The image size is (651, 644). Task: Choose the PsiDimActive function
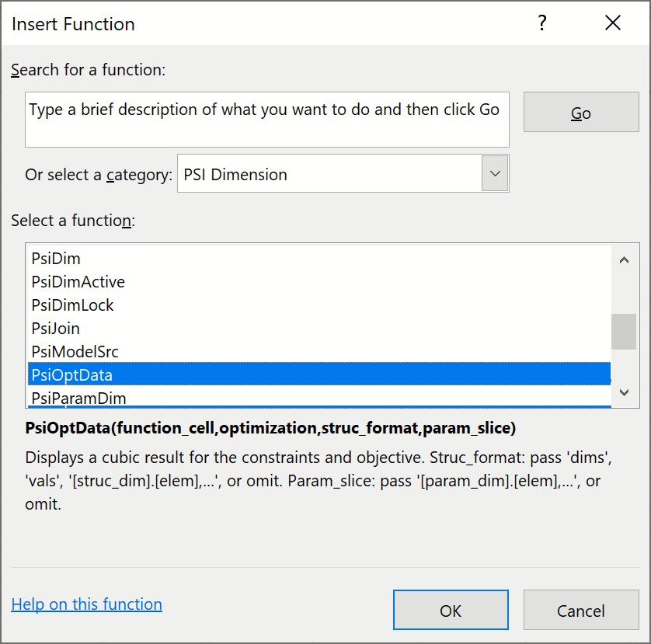point(78,282)
